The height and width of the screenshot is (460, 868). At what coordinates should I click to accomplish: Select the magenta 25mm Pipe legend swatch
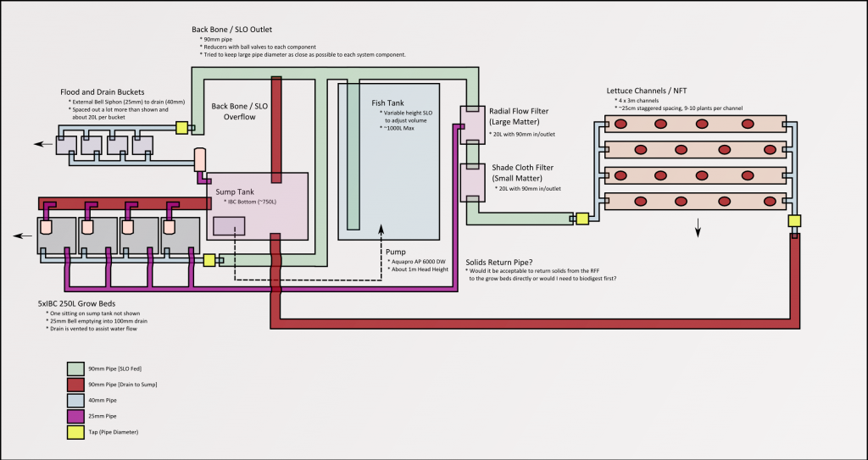click(x=75, y=416)
